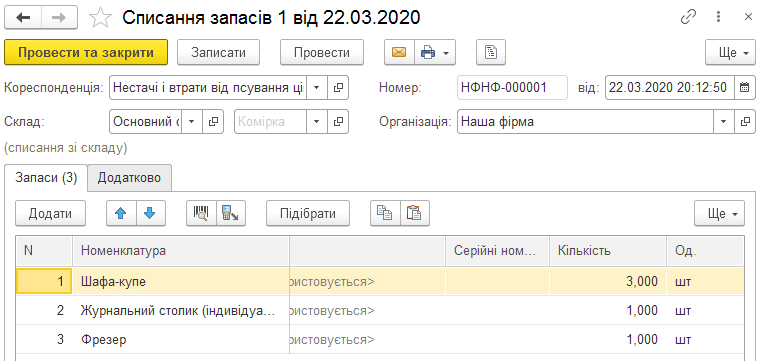This screenshot has height=361, width=758.
Task: Select the Журнальний столик row
Action: [x=379, y=310]
